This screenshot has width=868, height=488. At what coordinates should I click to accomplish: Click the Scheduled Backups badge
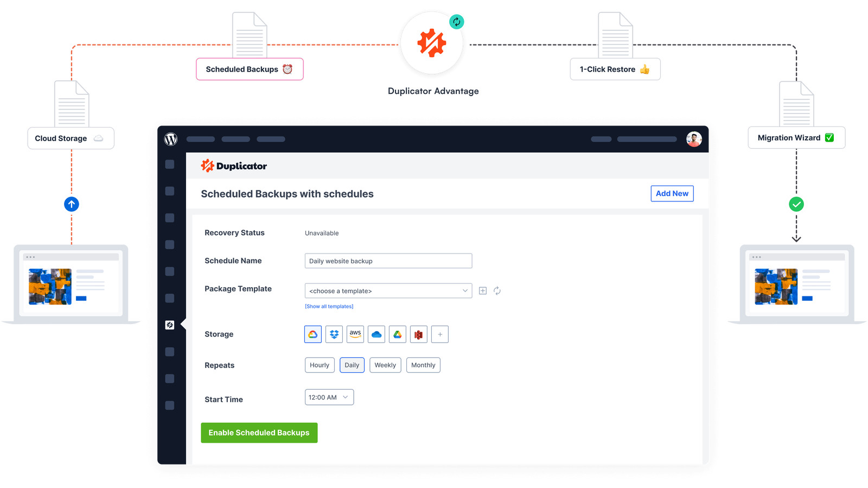point(250,69)
